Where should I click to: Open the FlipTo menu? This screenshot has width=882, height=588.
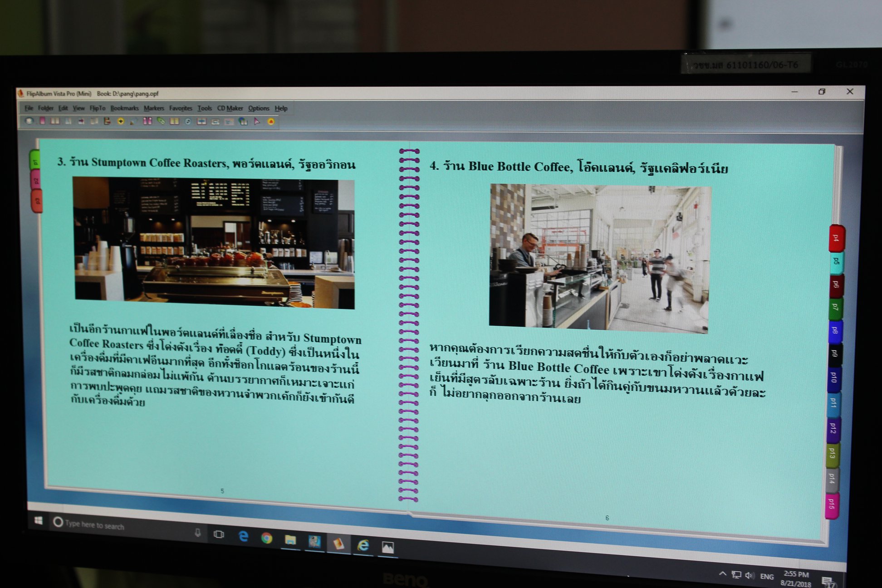pyautogui.click(x=97, y=108)
